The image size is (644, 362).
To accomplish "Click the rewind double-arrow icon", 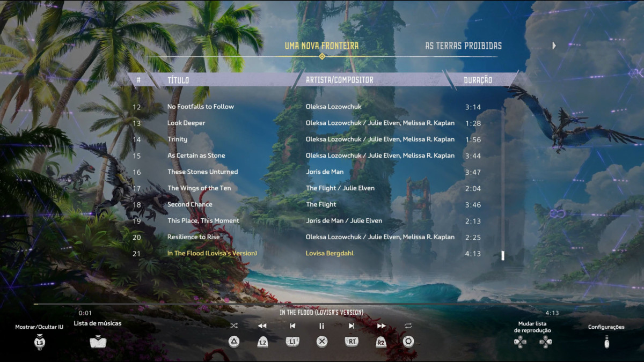I will (x=262, y=326).
